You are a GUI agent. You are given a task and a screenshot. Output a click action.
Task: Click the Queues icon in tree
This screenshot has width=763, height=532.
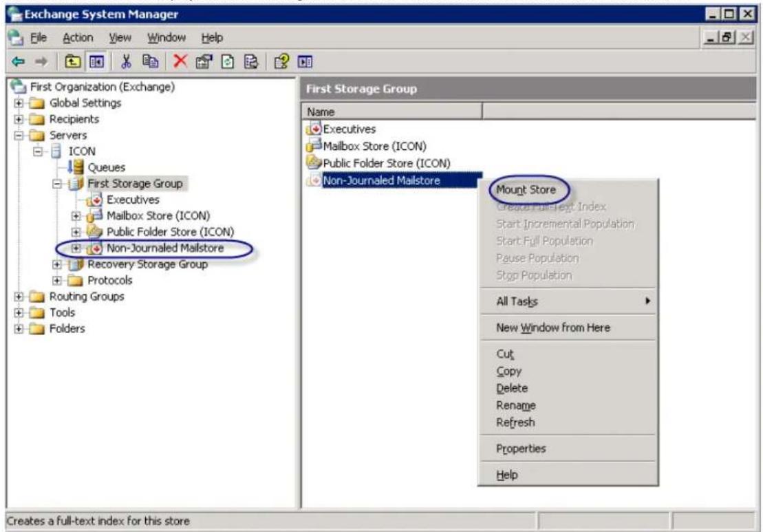click(x=76, y=167)
